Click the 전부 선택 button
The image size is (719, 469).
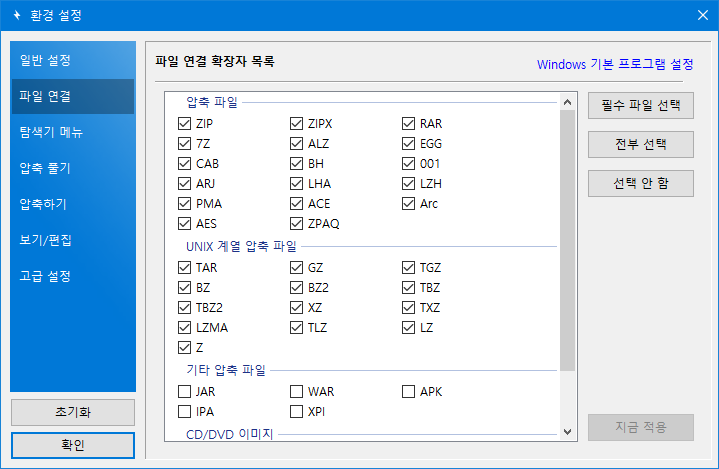click(x=641, y=144)
